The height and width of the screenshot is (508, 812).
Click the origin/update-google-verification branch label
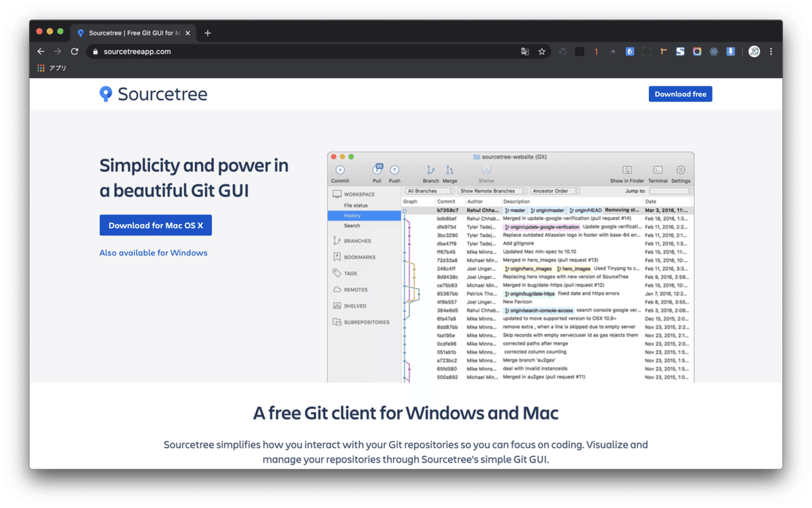coord(541,227)
